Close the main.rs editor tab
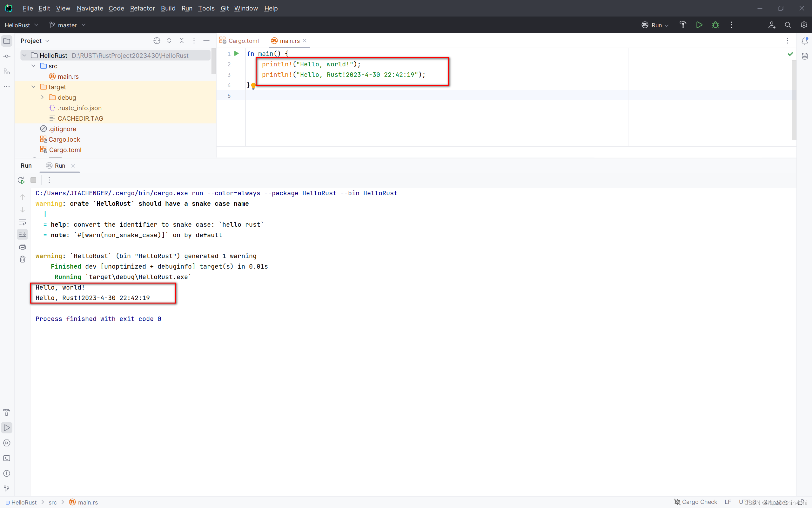The width and height of the screenshot is (812, 508). [305, 41]
